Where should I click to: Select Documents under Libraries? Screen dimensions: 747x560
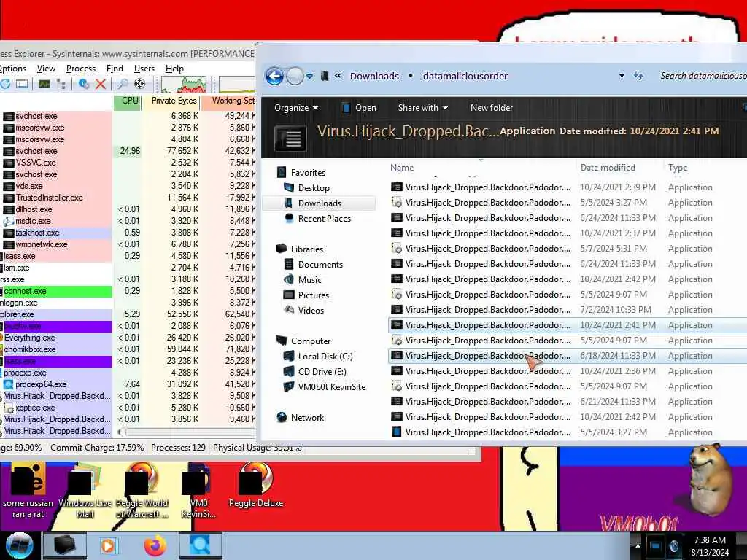click(320, 264)
